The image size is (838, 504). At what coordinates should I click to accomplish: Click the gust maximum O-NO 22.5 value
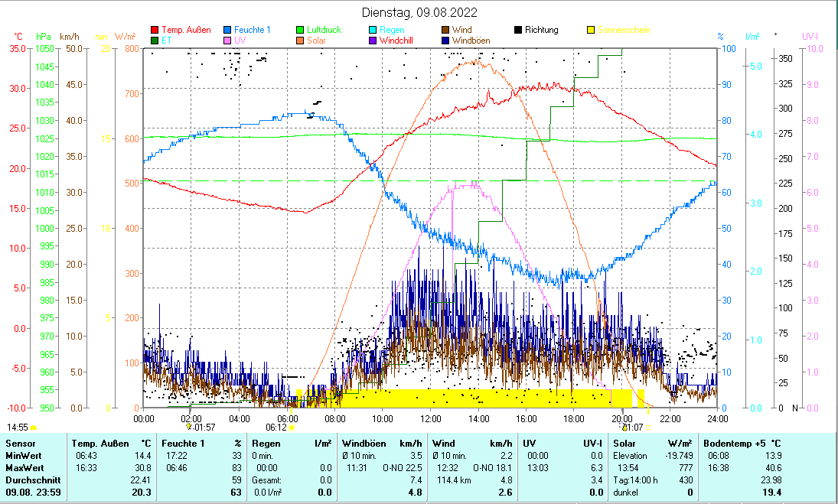403,468
